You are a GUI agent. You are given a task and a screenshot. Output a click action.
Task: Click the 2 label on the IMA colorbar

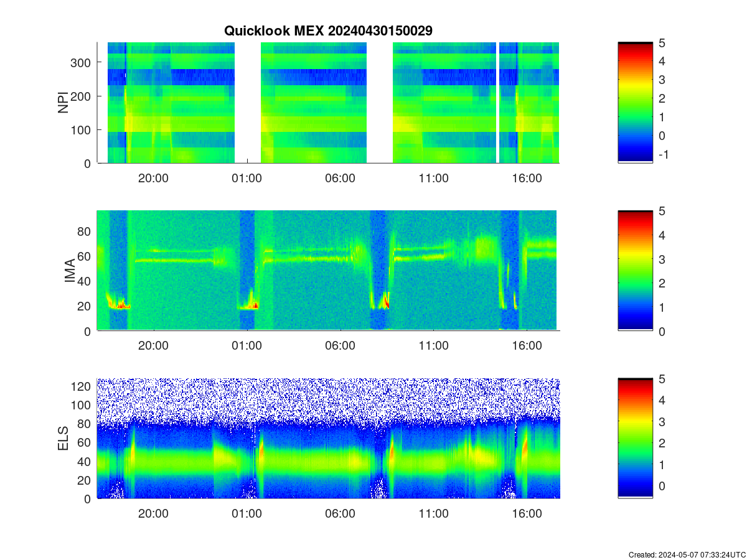pos(662,283)
